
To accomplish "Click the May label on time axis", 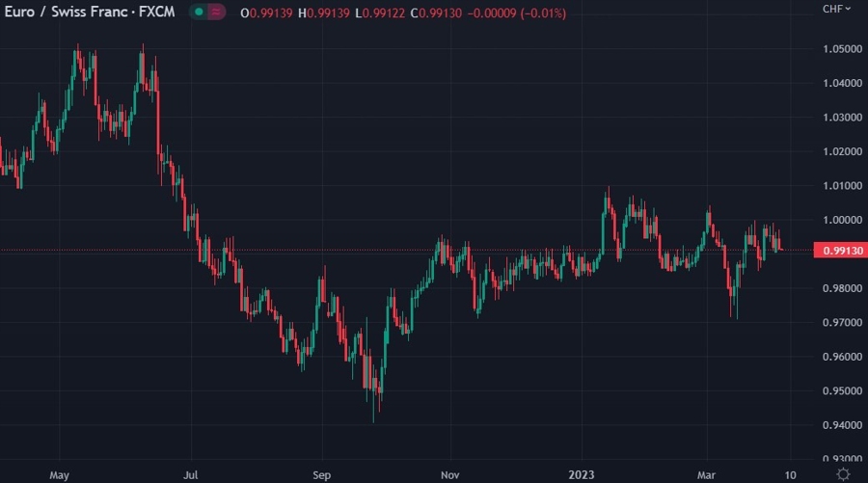I will click(x=59, y=475).
